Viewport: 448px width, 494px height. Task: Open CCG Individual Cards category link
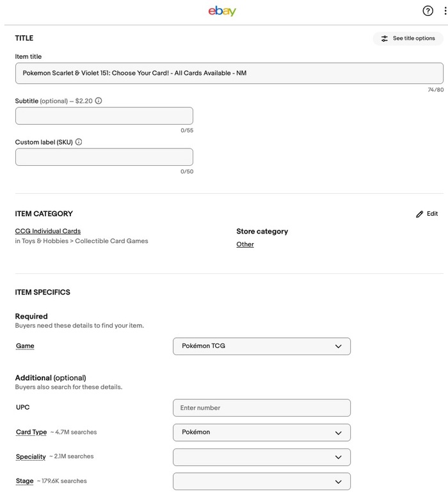coord(48,231)
